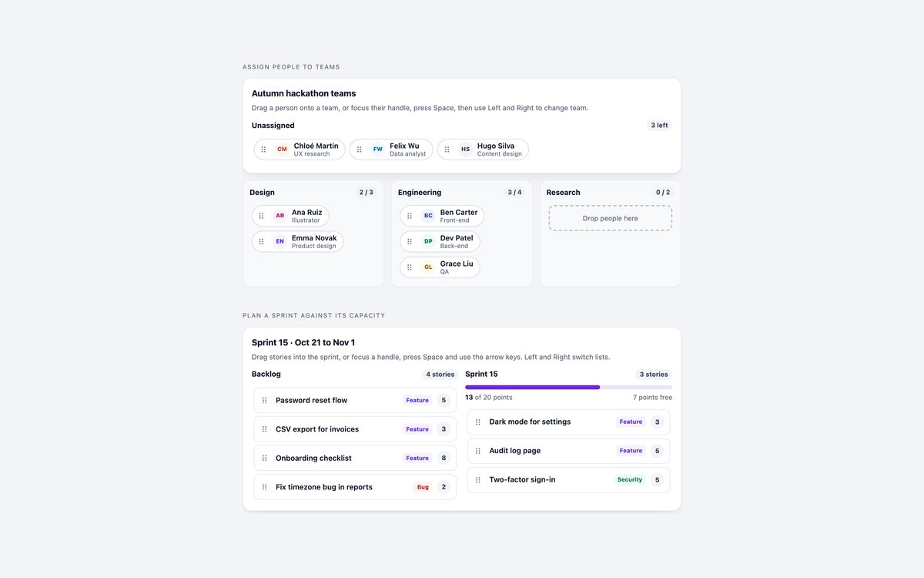Click the HS avatar of Hugo Silva

[465, 150]
